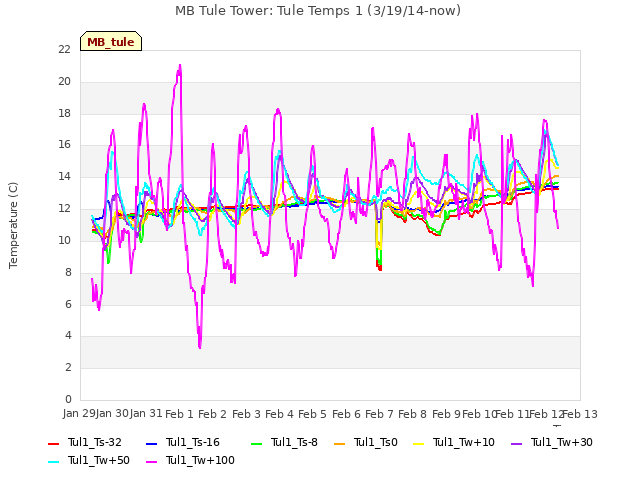The height and width of the screenshot is (480, 640).
Task: Select the Tul1_Tw+100 legend label
Action: [200, 460]
